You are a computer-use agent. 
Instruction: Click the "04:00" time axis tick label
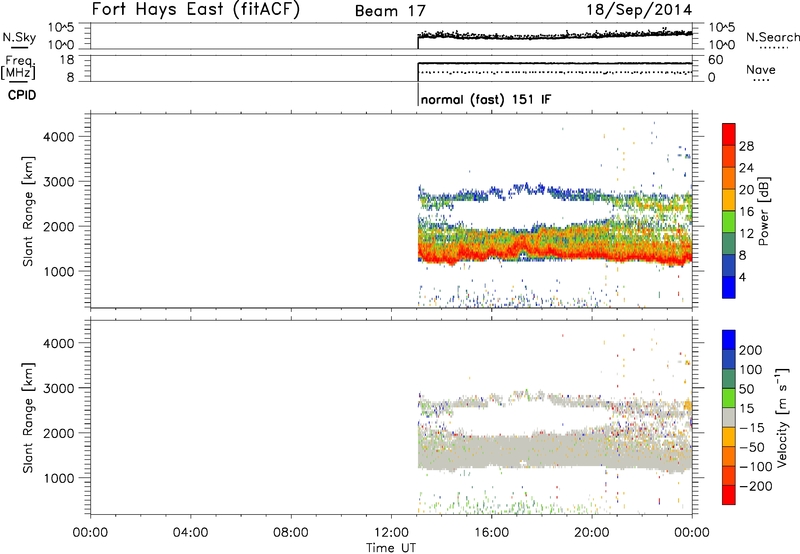point(191,532)
